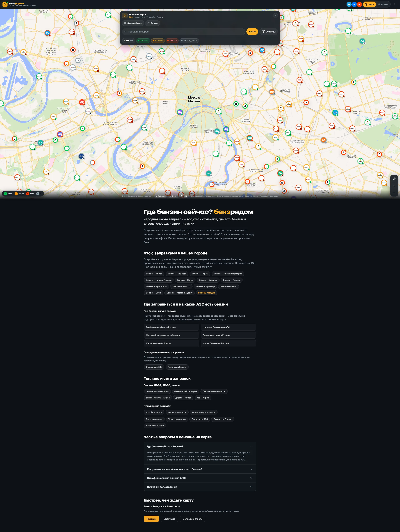Open the Фильтры dropdown
The image size is (400, 532).
[x=268, y=32]
